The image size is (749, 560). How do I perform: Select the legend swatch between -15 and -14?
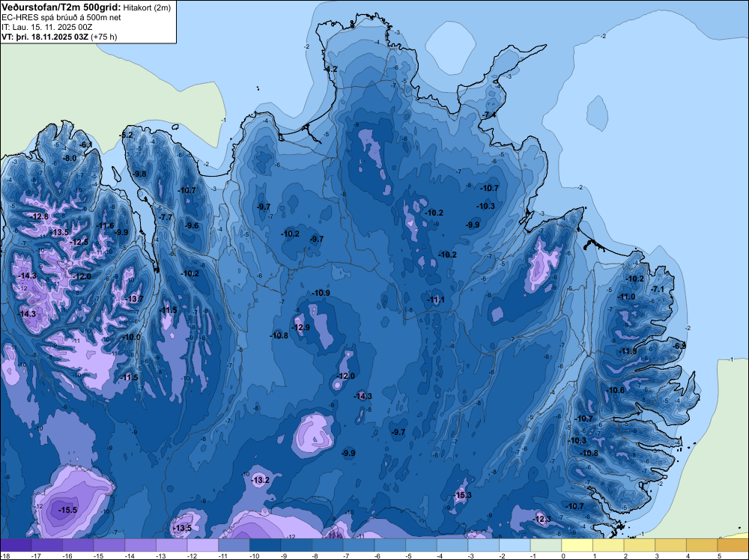pos(109,545)
